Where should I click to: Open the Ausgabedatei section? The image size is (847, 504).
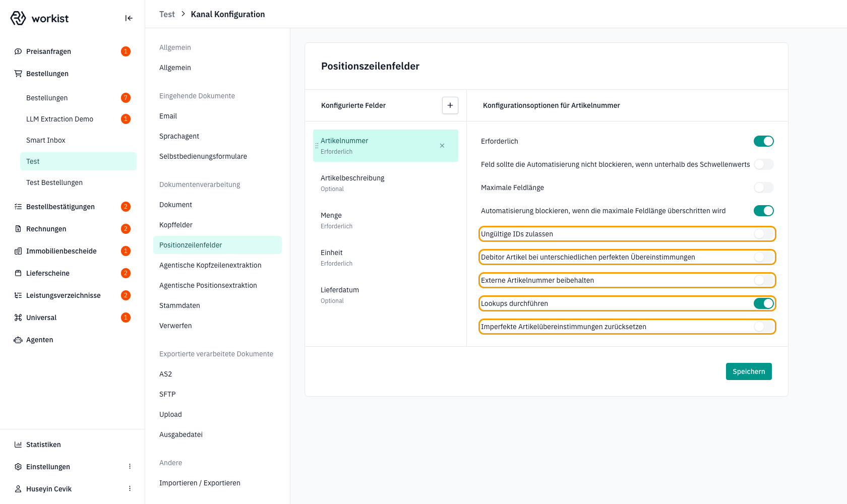pyautogui.click(x=181, y=434)
